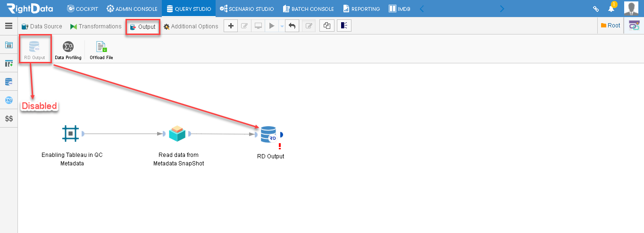644x233 pixels.
Task: Open the IMDB module
Action: click(399, 9)
